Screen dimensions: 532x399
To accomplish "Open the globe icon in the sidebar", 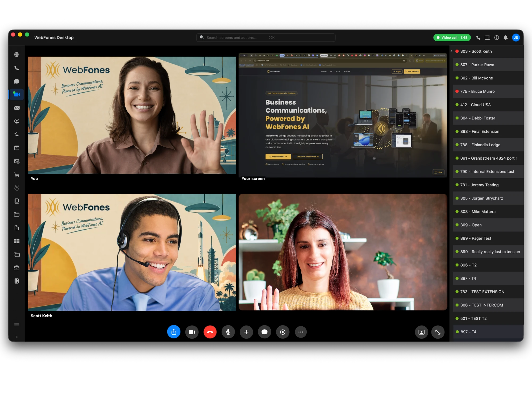I will point(17,55).
